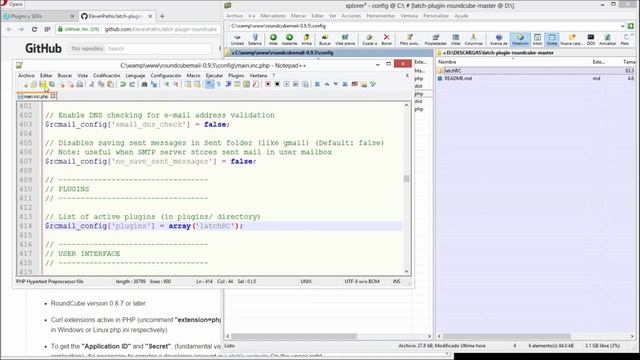Click the Copiar a icon in xplorer2
This screenshot has width=640, height=360.
(x=369, y=40)
